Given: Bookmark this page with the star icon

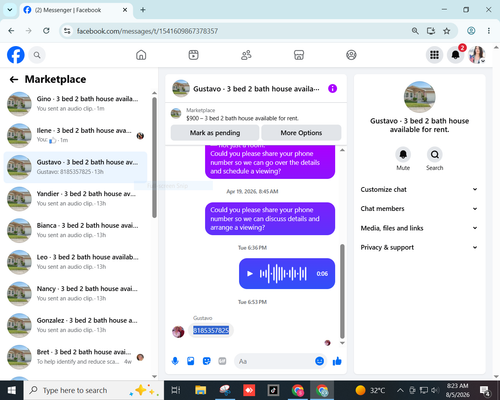Looking at the screenshot, I should pyautogui.click(x=447, y=31).
